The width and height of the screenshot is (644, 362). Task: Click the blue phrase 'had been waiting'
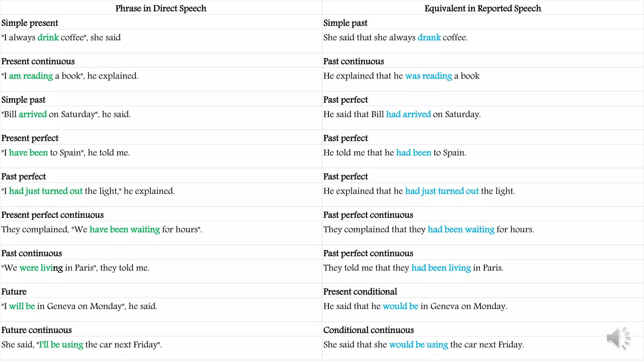[x=461, y=229]
